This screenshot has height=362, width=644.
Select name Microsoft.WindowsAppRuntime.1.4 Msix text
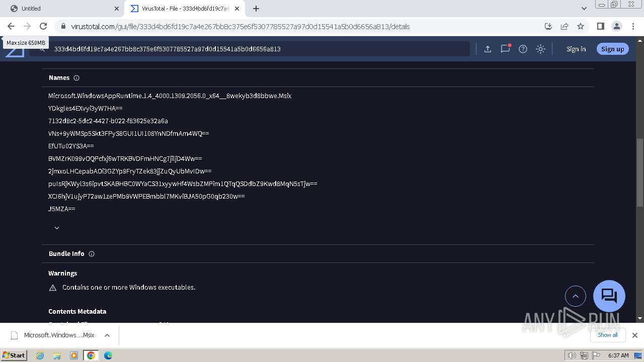170,96
